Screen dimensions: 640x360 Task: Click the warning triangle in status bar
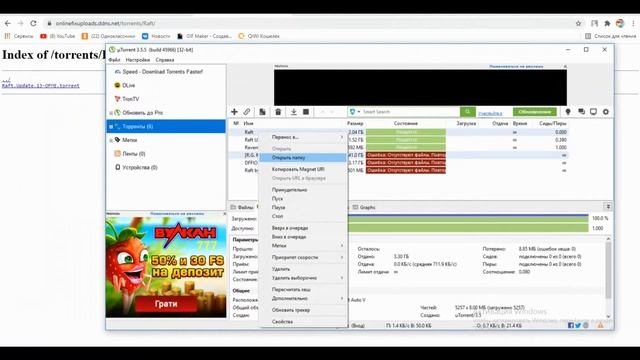pos(600,326)
